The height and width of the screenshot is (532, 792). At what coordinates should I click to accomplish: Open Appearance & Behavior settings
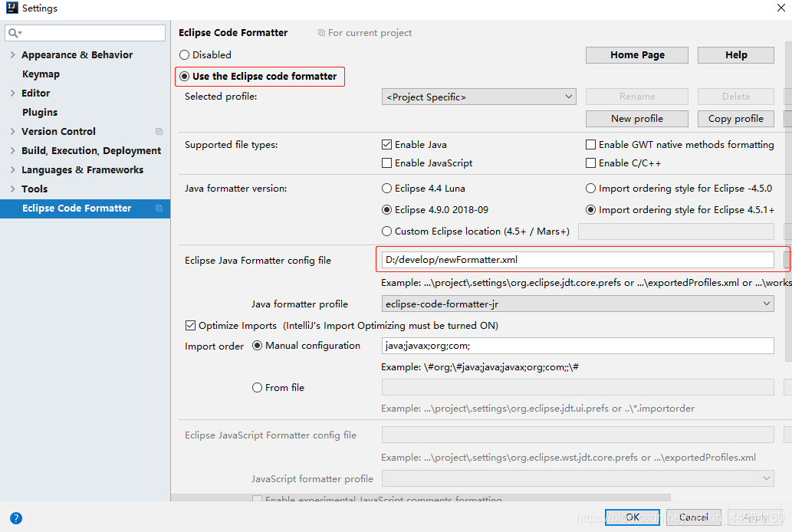pyautogui.click(x=77, y=54)
